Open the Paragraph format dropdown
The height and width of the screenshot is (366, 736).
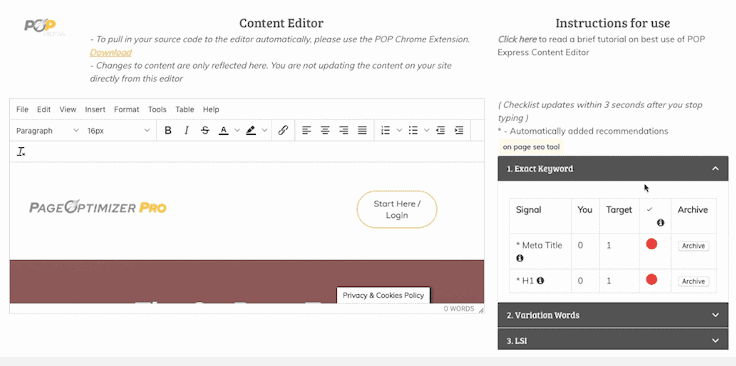pyautogui.click(x=47, y=130)
